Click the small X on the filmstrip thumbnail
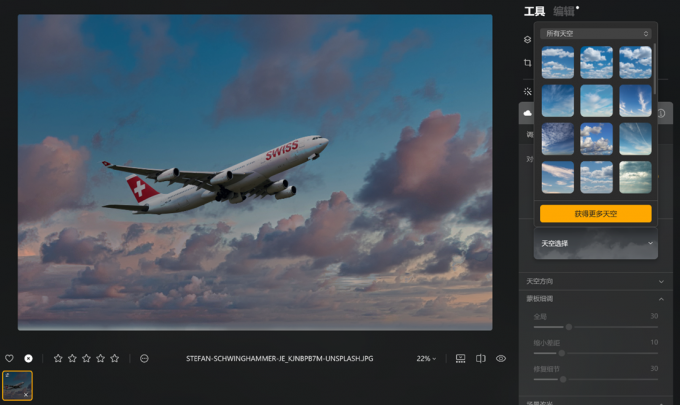Screen dimensions: 680x405 pos(26,395)
